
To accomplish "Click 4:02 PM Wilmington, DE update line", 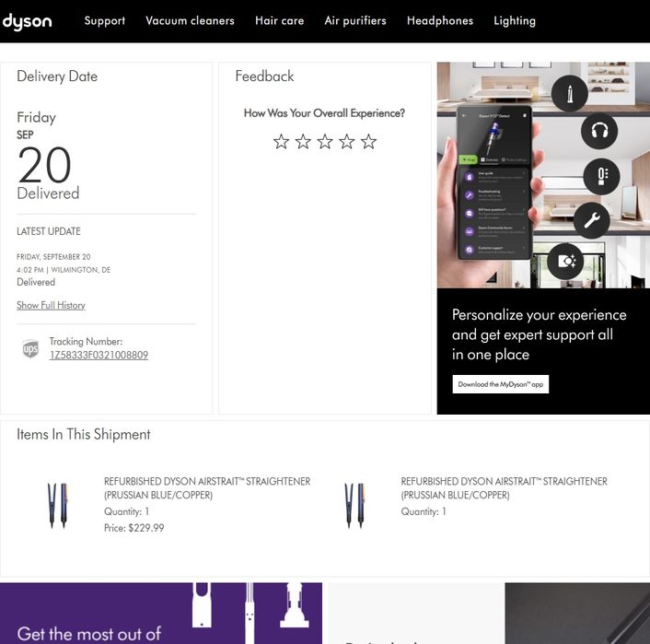I will click(x=64, y=270).
